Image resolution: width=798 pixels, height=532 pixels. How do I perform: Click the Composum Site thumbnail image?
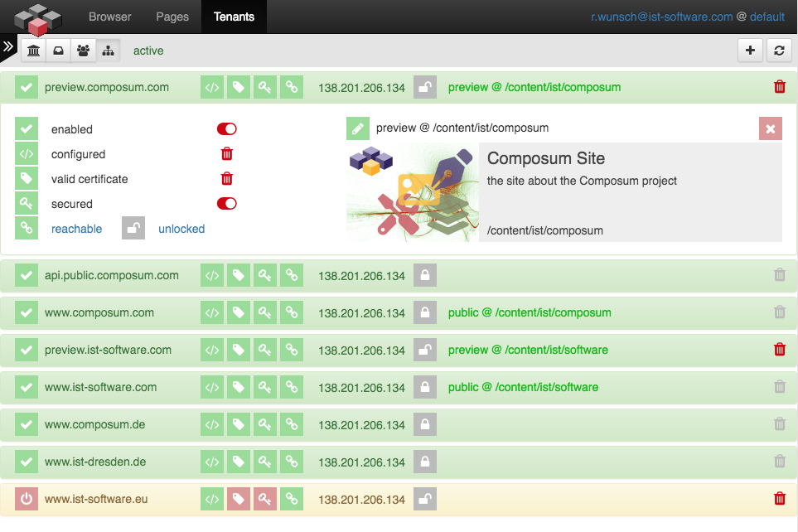click(x=412, y=192)
